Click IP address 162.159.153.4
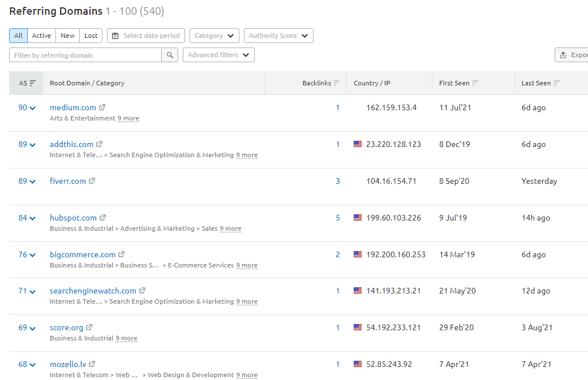The width and height of the screenshot is (588, 380). pyautogui.click(x=392, y=107)
